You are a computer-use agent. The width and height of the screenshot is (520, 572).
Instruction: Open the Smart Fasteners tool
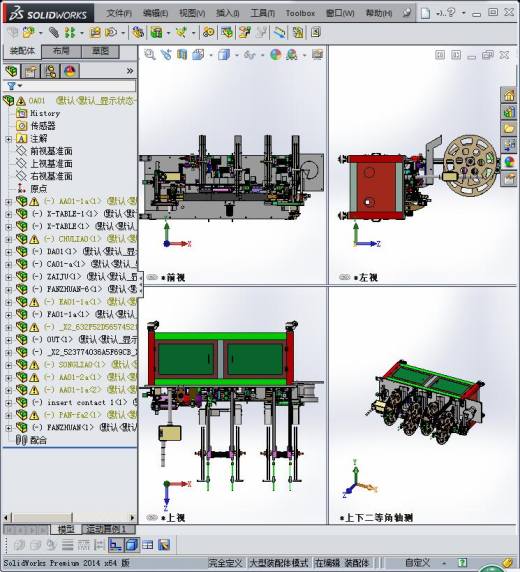point(95,33)
